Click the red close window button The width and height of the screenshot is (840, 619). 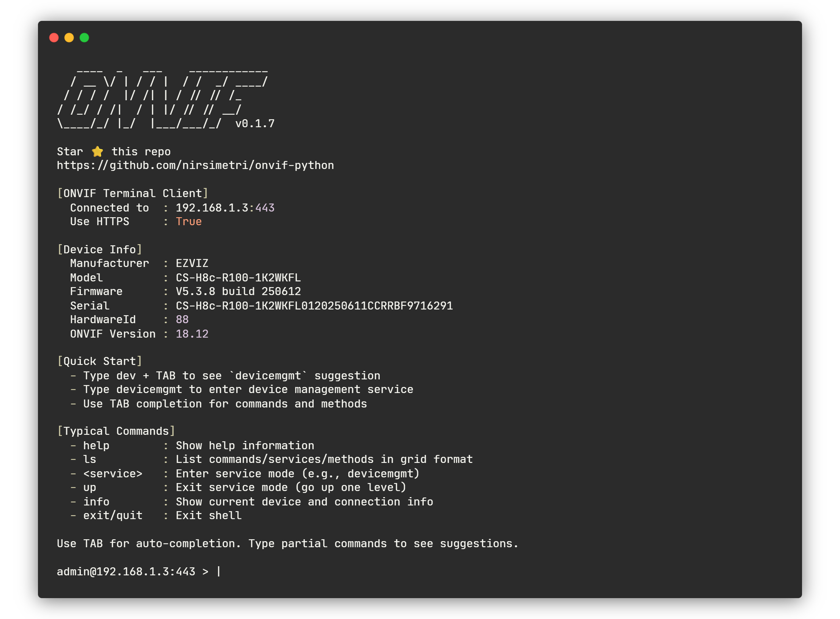(x=54, y=38)
